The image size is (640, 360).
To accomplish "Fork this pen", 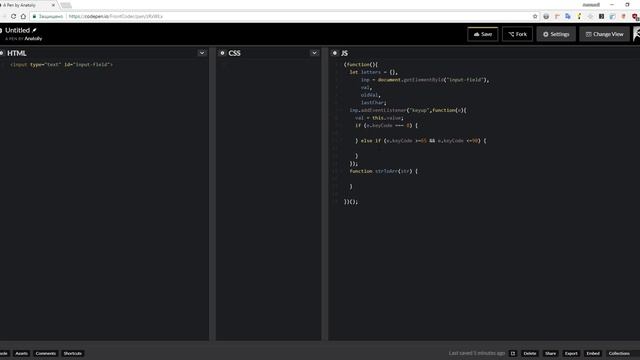I will [518, 34].
